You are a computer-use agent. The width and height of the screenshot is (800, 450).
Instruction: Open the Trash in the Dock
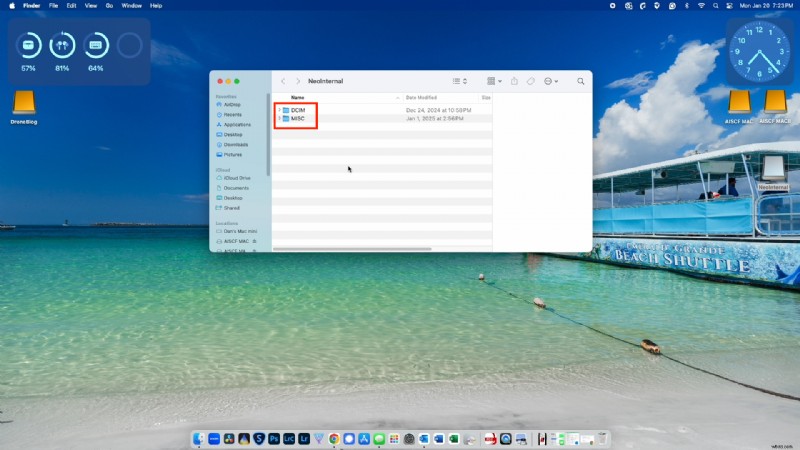pos(602,439)
